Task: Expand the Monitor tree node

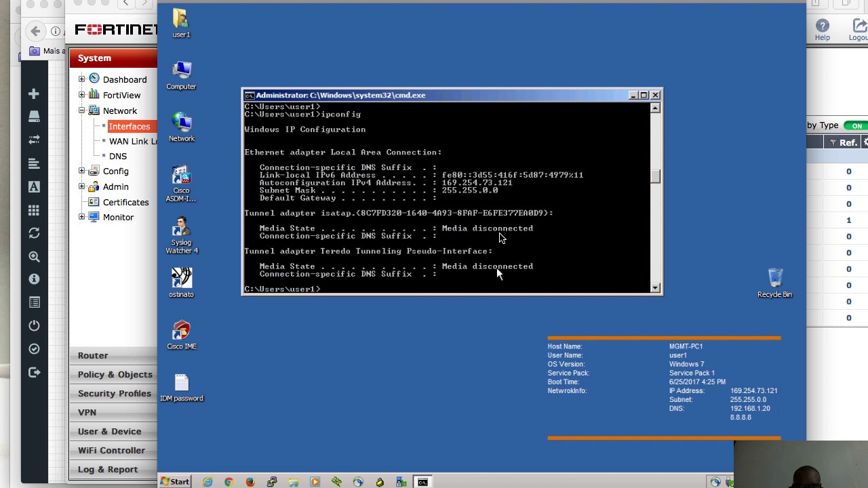Action: point(82,217)
